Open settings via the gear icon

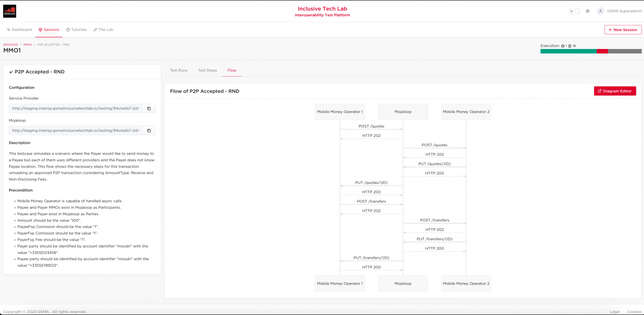click(587, 11)
